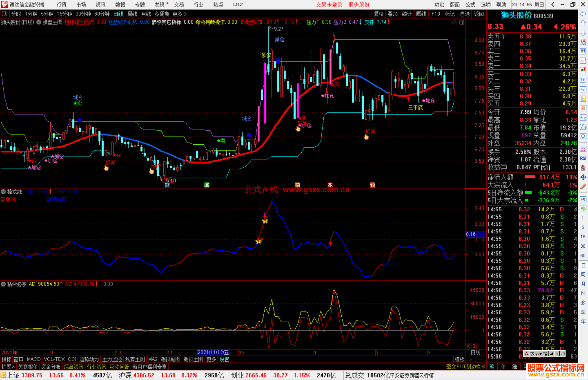Screen dimensions: 588x380
Task: Open 图文F10 link
Action: click(x=456, y=367)
